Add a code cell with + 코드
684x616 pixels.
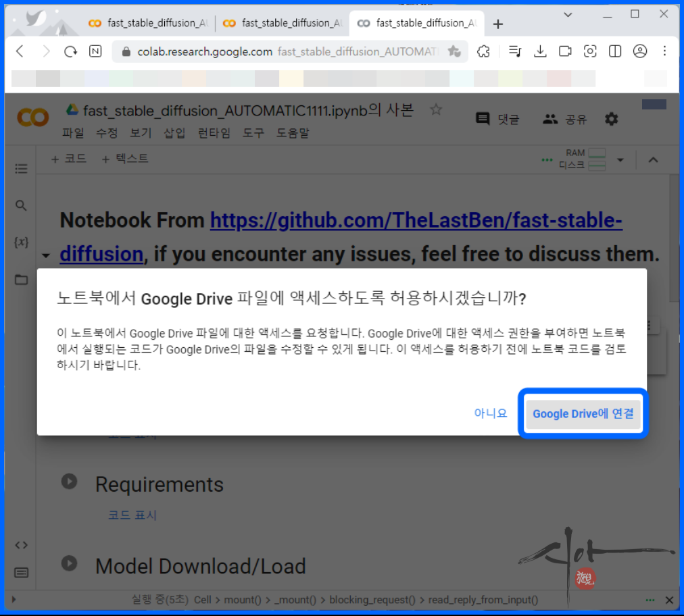(68, 159)
